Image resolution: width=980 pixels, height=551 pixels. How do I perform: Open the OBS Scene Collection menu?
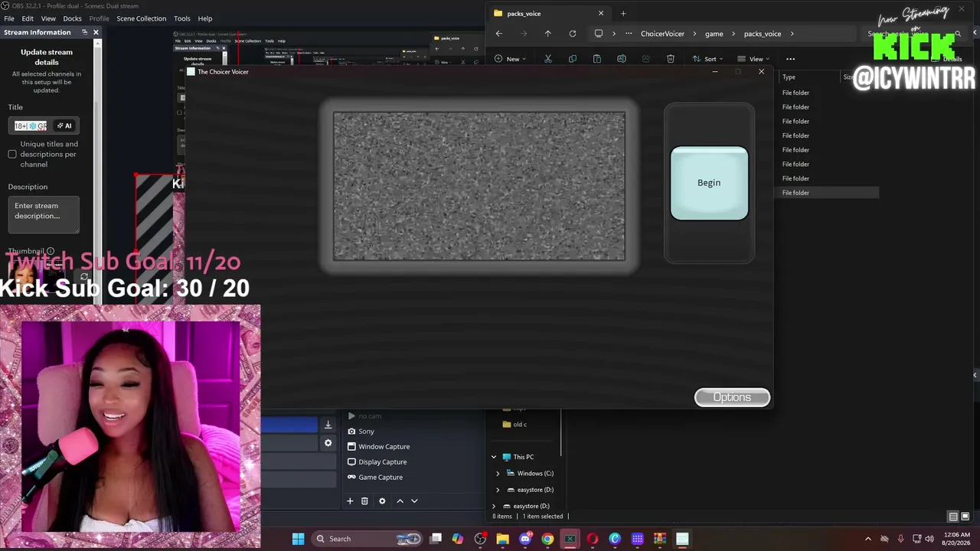tap(141, 18)
